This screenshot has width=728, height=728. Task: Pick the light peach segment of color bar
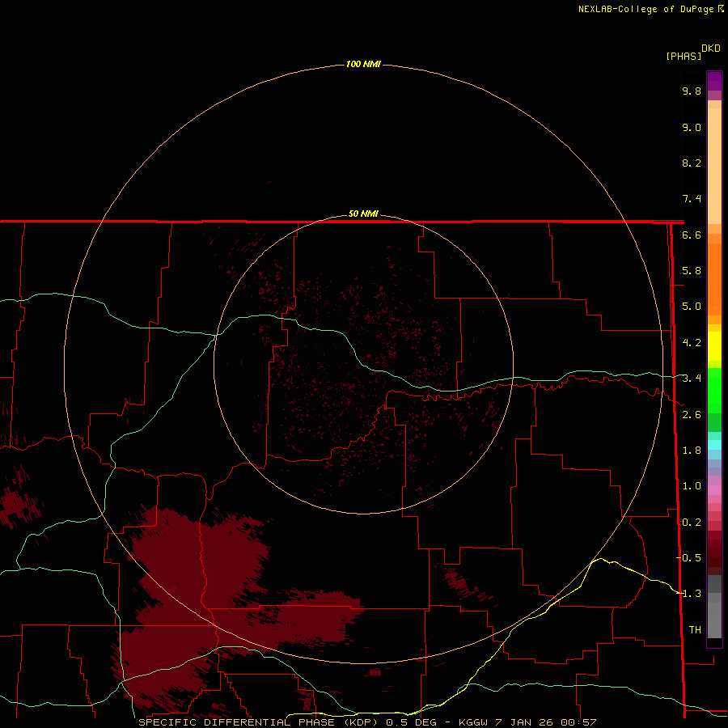click(714, 165)
